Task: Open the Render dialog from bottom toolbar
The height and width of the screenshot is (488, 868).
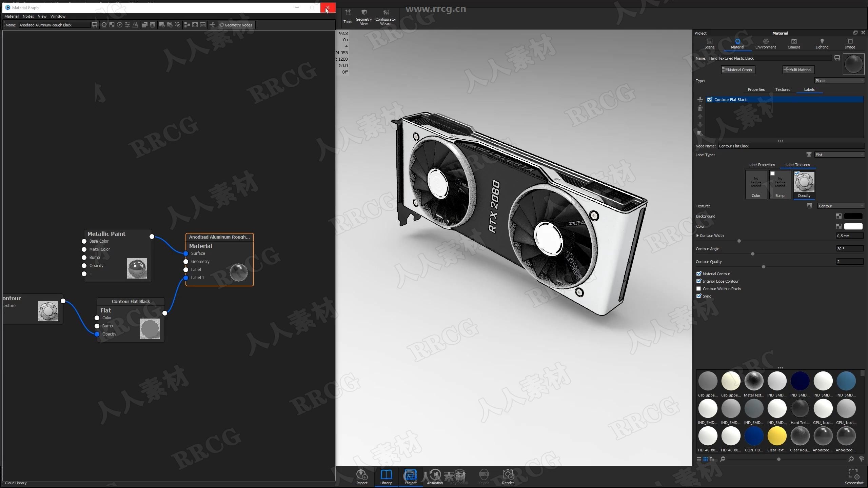Action: point(508,477)
